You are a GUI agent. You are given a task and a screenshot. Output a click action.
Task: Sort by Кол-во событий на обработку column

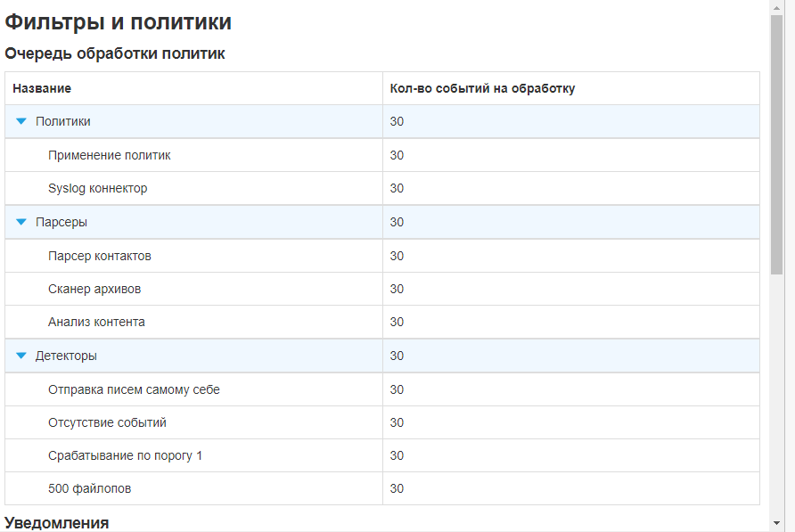tap(481, 88)
